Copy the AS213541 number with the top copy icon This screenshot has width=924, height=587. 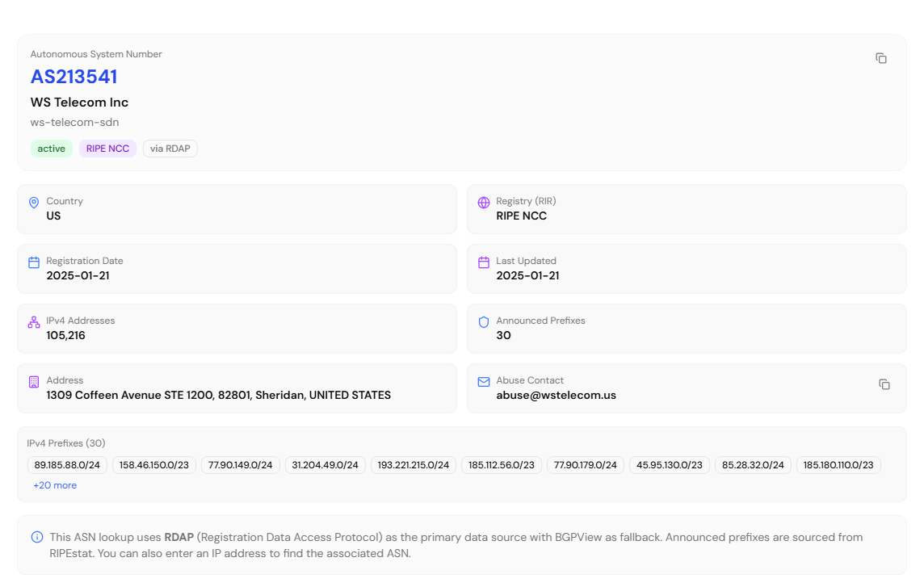881,58
